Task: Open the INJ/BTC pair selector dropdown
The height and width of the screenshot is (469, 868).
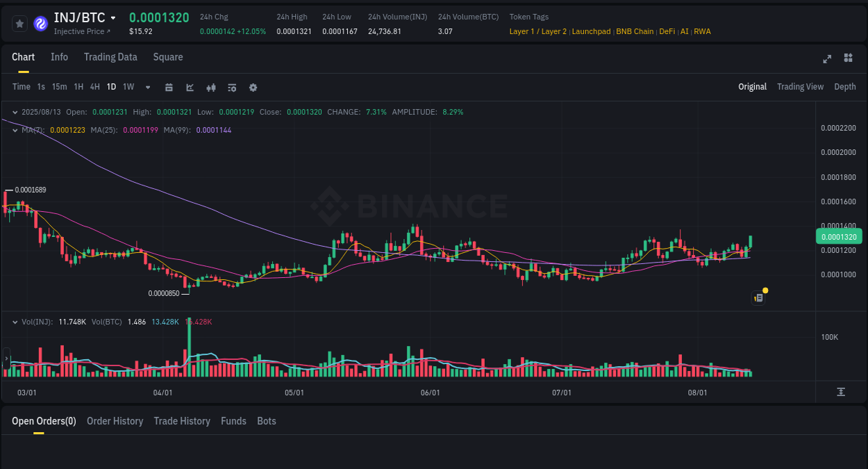Action: [81, 17]
